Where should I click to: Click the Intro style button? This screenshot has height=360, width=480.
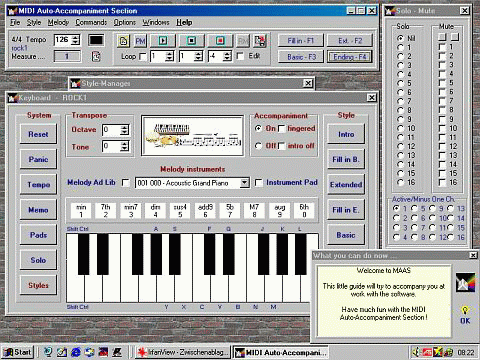pyautogui.click(x=346, y=134)
